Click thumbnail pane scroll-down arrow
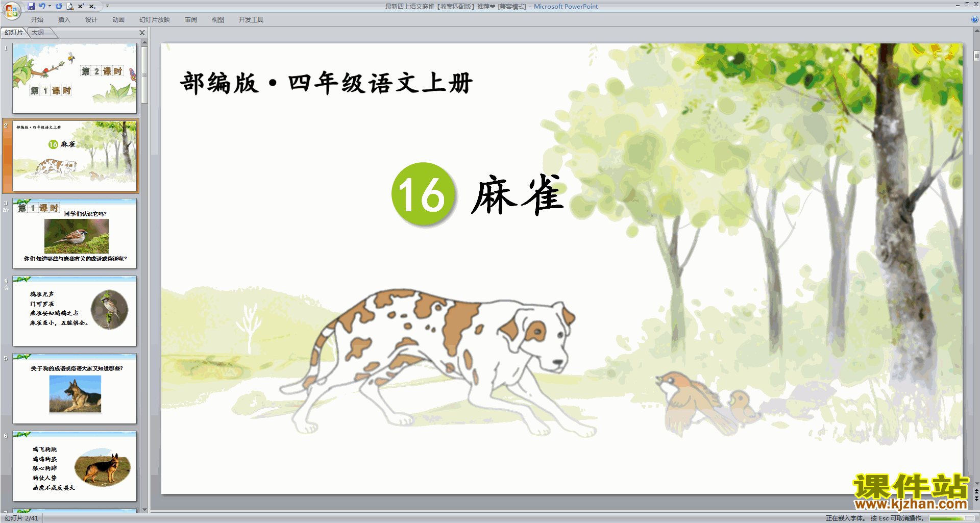The image size is (980, 523). (x=144, y=509)
